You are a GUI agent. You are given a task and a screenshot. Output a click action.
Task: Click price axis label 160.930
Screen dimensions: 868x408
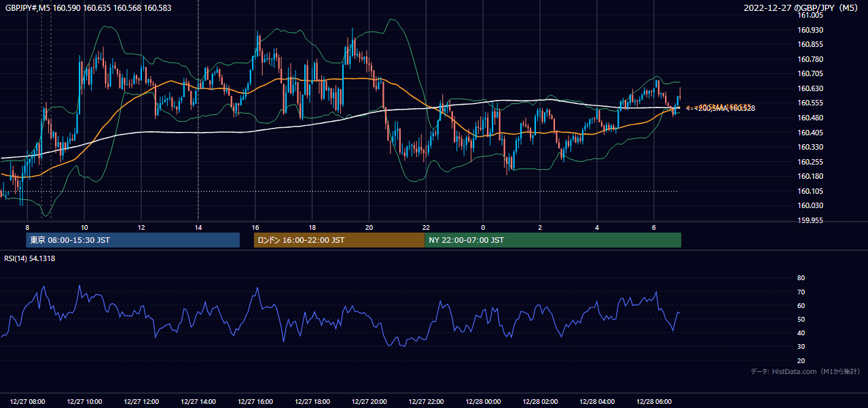[x=810, y=30]
